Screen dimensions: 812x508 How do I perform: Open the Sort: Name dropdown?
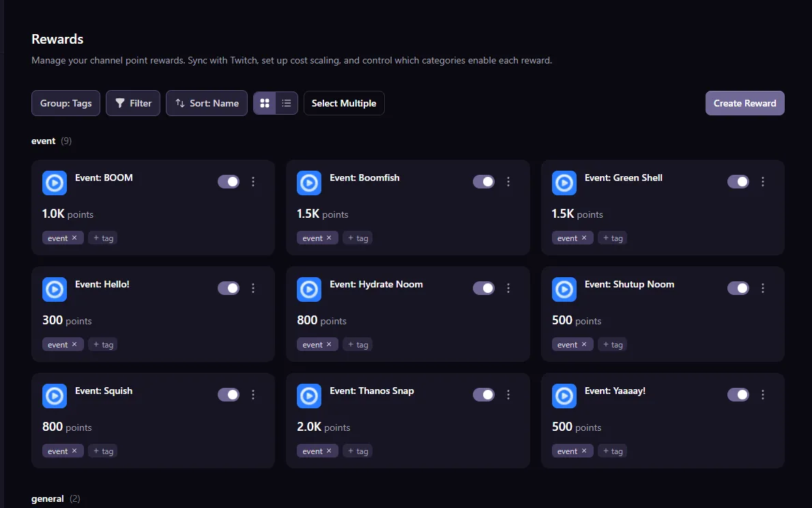(206, 102)
